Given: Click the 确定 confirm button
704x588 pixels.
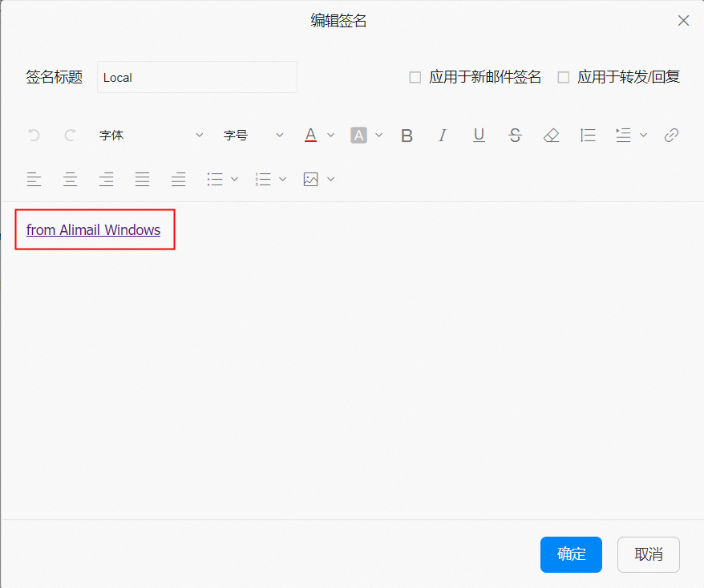Looking at the screenshot, I should [x=571, y=554].
